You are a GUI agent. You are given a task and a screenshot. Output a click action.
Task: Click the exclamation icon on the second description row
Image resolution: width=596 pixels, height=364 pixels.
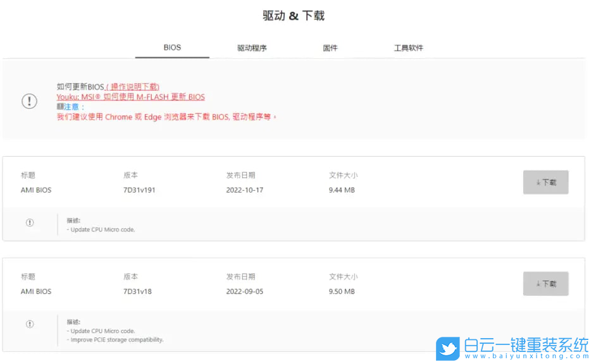(29, 324)
